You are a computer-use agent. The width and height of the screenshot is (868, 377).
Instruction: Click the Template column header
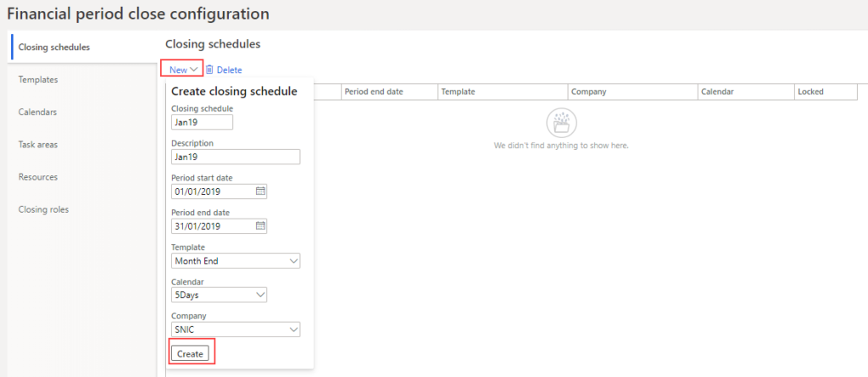point(458,91)
